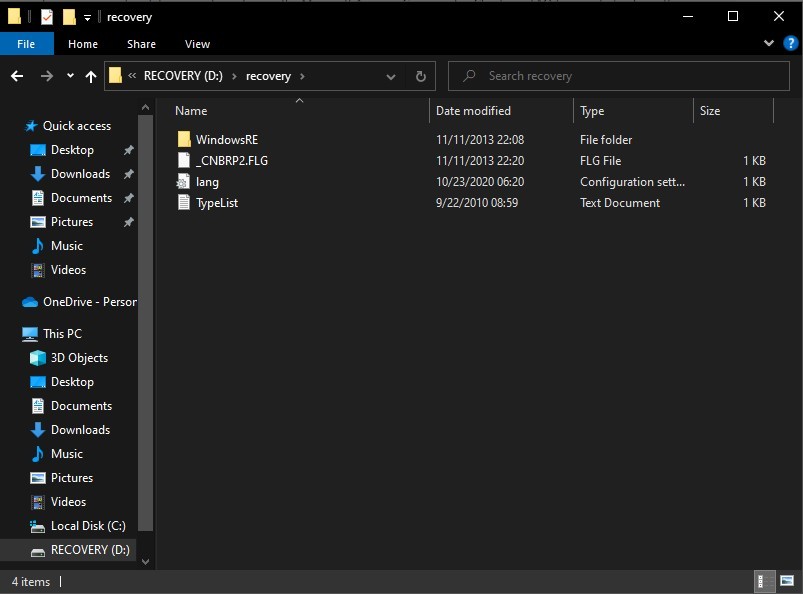Click the New folder icon in title bar
803x594 pixels.
point(69,17)
